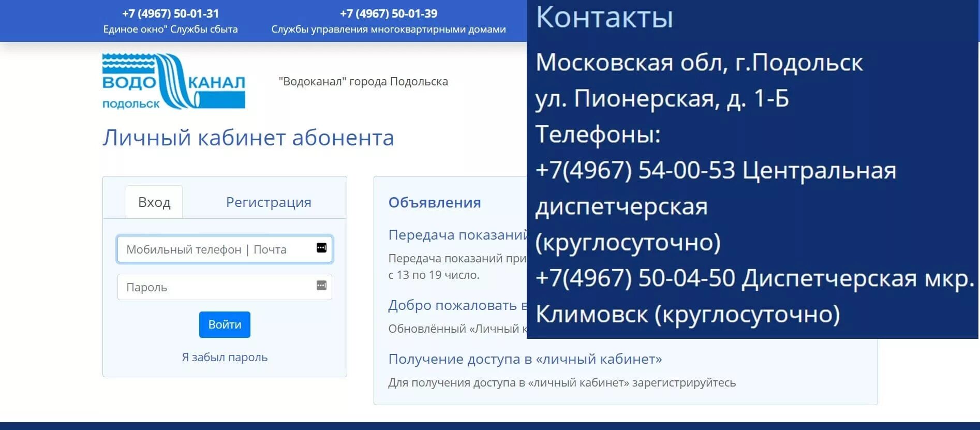
Task: Open the Я забыл пароль link
Action: (x=225, y=357)
